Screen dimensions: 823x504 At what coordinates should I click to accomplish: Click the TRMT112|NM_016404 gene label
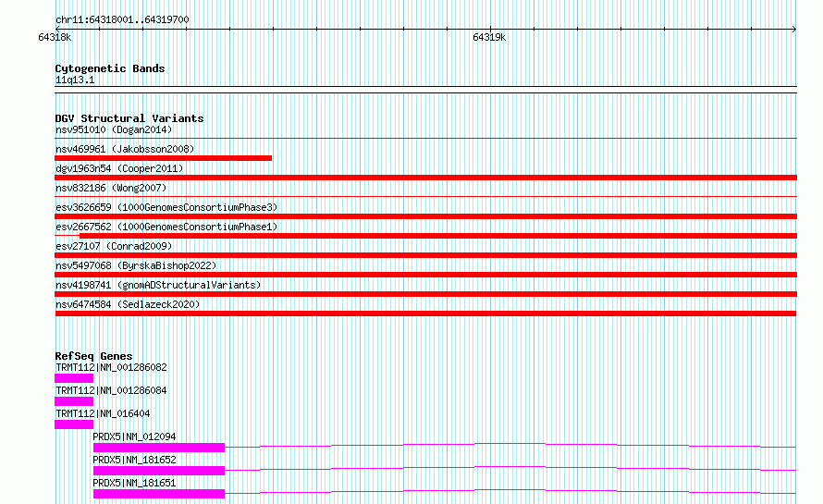[x=103, y=413]
